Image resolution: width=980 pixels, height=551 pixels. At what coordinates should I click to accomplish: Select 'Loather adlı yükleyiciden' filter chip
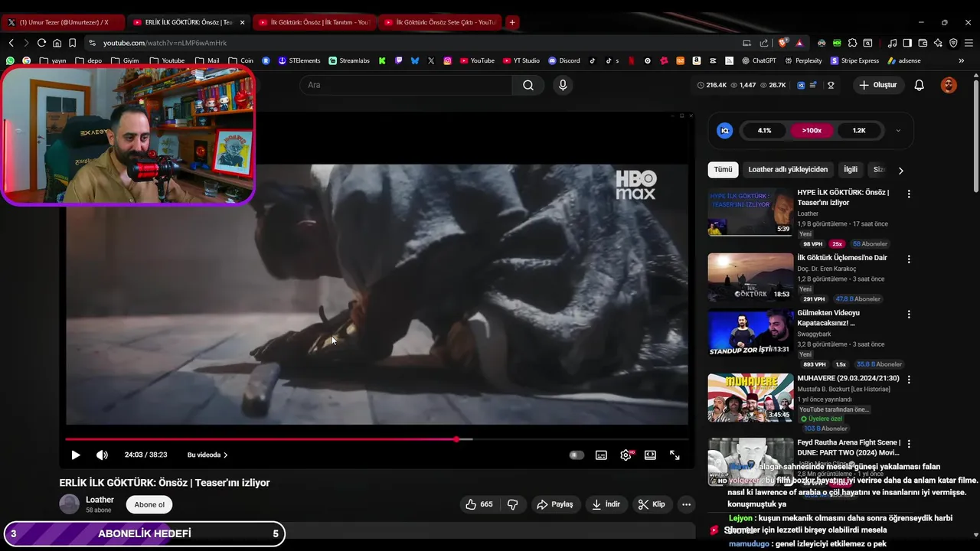[788, 169]
